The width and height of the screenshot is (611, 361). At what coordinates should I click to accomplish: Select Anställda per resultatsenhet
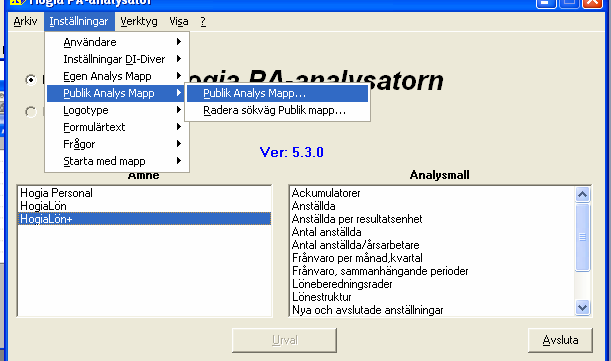pos(432,219)
